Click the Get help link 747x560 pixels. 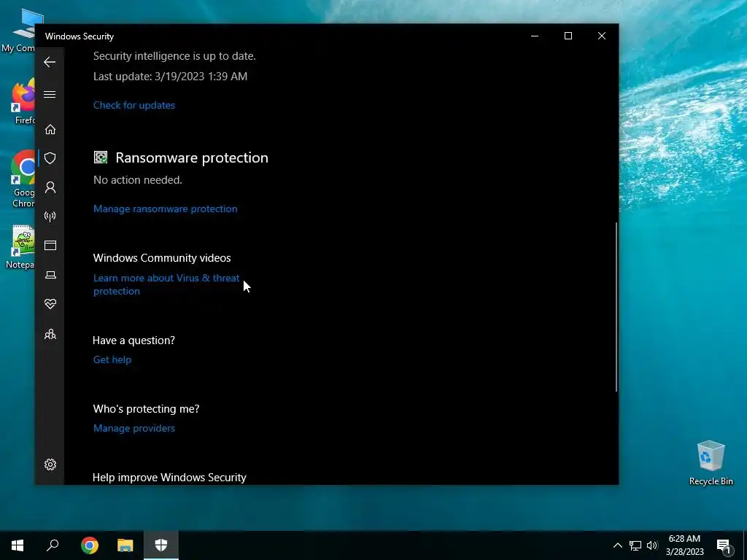[x=112, y=359]
